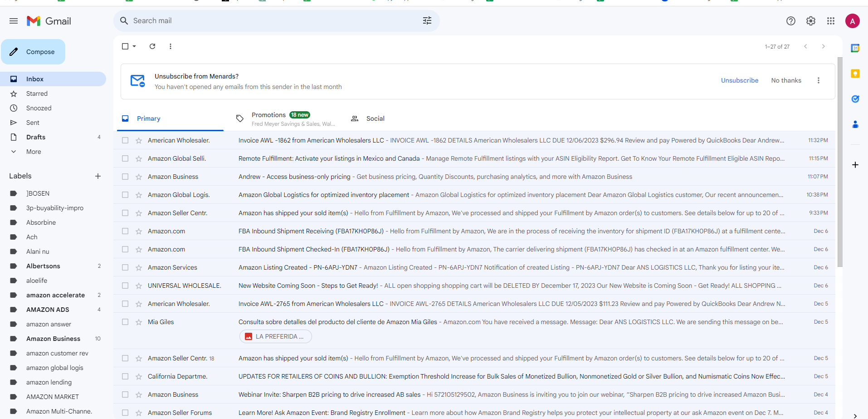868x419 pixels.
Task: Hide the side panel arrow
Action: click(855, 415)
